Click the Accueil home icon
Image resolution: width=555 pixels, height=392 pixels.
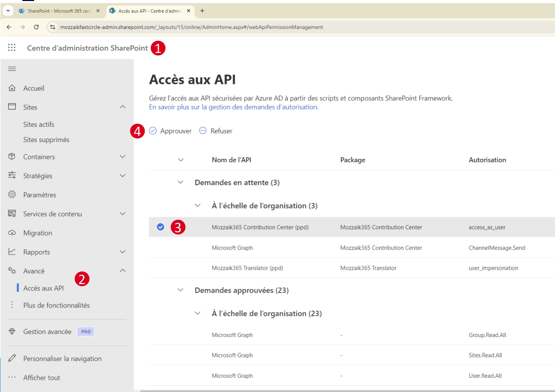click(x=12, y=88)
